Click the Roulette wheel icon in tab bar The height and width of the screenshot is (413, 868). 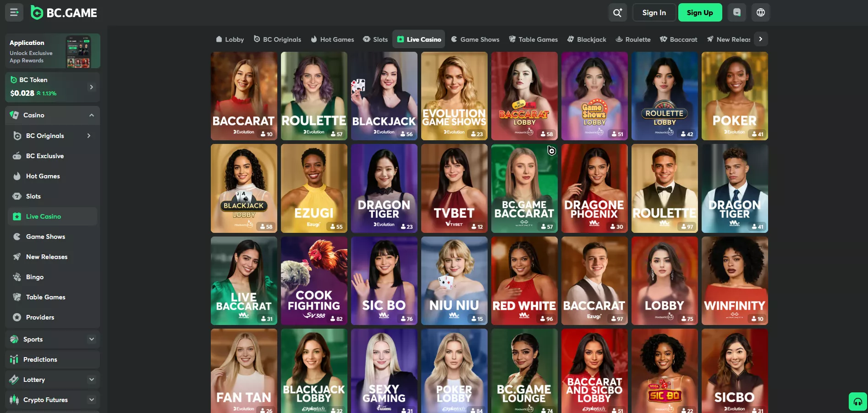point(619,39)
